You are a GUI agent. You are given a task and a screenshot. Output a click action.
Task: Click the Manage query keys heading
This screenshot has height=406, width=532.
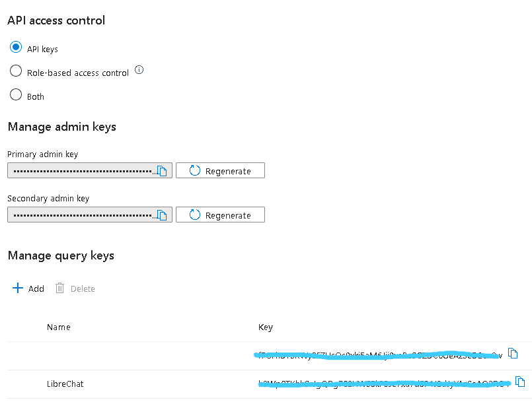tap(61, 255)
